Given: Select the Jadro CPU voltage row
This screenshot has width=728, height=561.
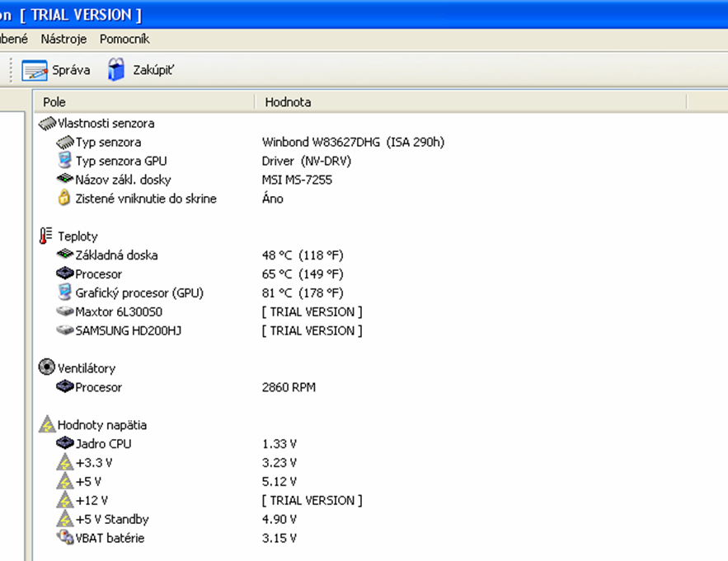Looking at the screenshot, I should (x=103, y=443).
